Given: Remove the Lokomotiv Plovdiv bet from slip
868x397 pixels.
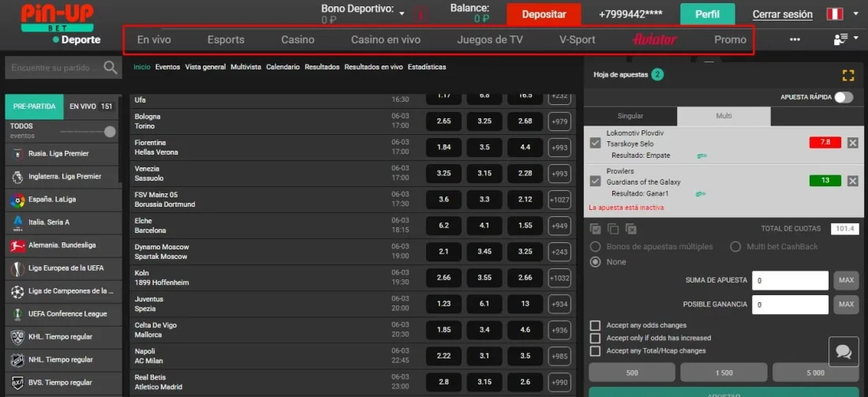Looking at the screenshot, I should (x=852, y=142).
